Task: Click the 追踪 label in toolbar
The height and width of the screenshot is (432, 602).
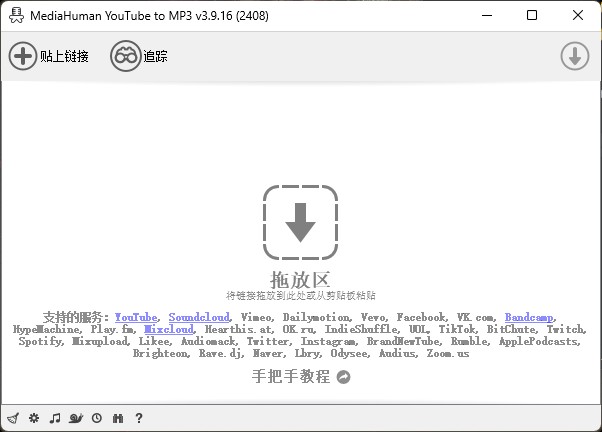Action: 155,56
